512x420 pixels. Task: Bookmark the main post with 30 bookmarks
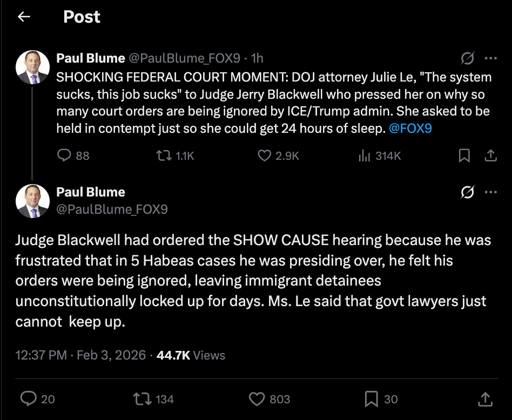coord(371,399)
